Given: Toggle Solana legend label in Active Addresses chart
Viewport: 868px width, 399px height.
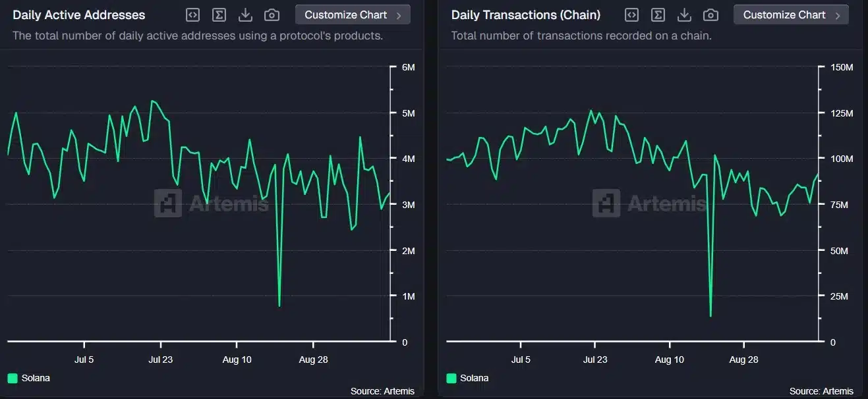Looking at the screenshot, I should (x=36, y=378).
